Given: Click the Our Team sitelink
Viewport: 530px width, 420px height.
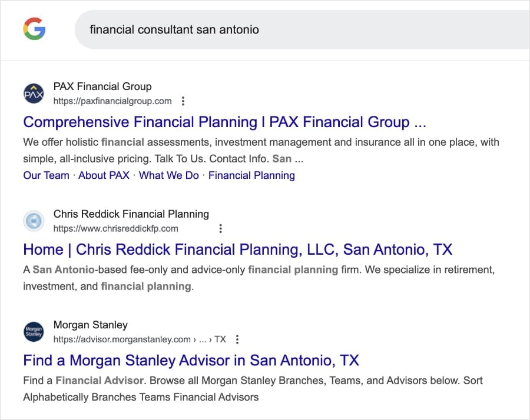Looking at the screenshot, I should tap(46, 175).
